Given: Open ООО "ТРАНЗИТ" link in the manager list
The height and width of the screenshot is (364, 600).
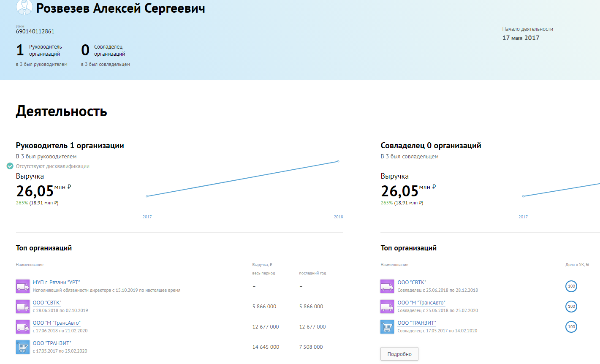Looking at the screenshot, I should click(52, 343).
